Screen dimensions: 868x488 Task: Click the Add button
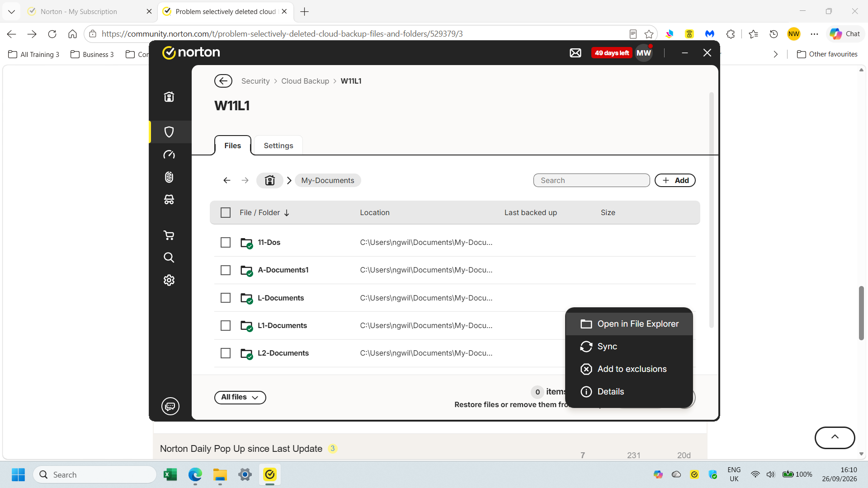pos(675,180)
